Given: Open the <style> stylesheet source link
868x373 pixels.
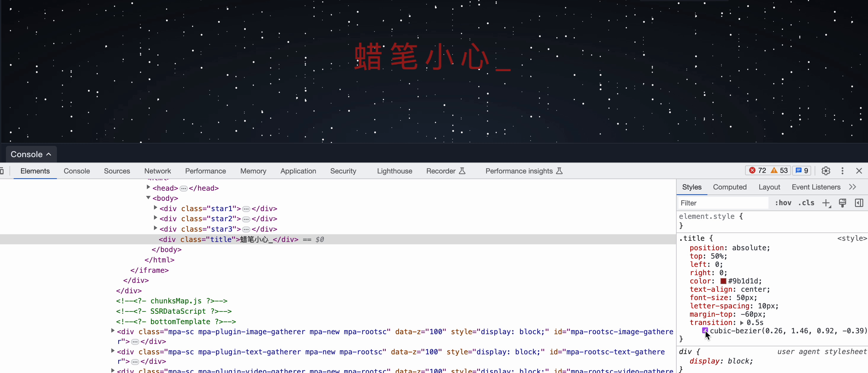Looking at the screenshot, I should tap(852, 238).
